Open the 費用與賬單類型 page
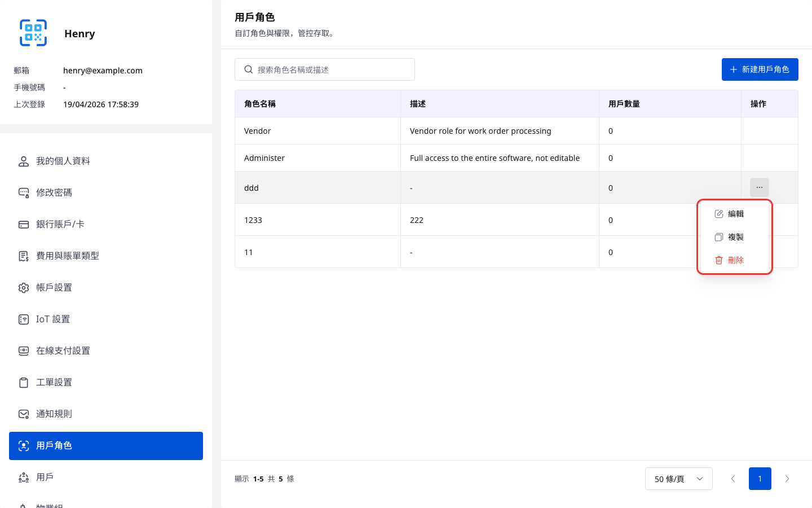This screenshot has height=508, width=812. pyautogui.click(x=106, y=256)
